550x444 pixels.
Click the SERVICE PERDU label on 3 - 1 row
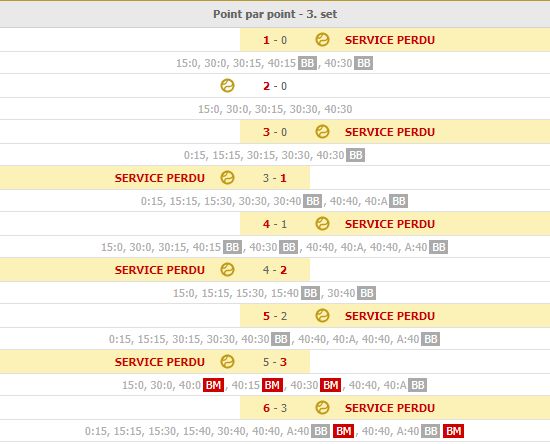click(x=160, y=178)
